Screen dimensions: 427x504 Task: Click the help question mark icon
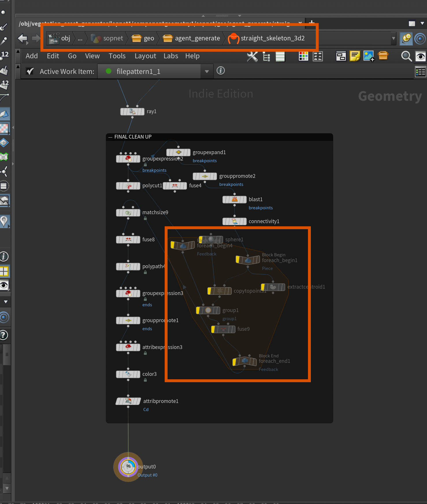[x=4, y=335]
